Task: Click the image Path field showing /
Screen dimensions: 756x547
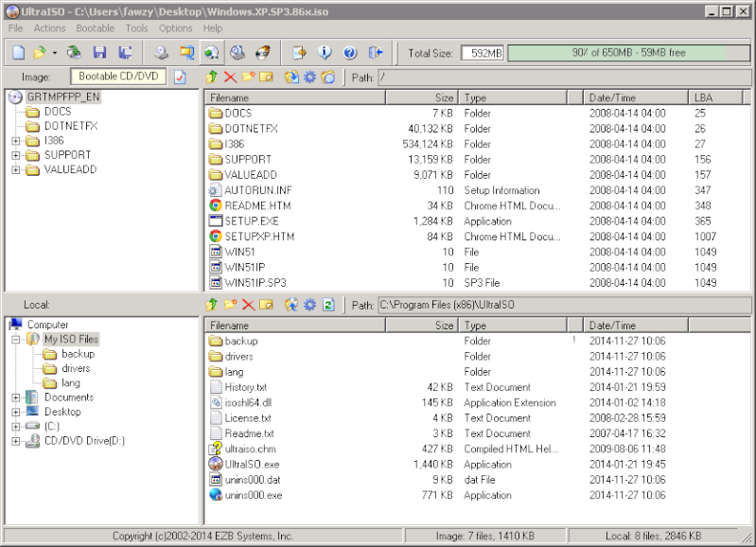Action: 565,78
